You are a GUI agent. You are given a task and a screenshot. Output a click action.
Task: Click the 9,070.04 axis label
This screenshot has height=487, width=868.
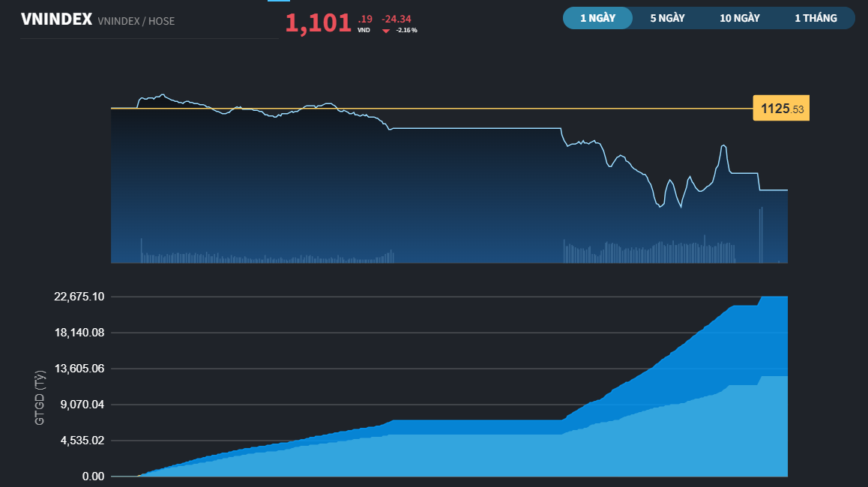82,405
